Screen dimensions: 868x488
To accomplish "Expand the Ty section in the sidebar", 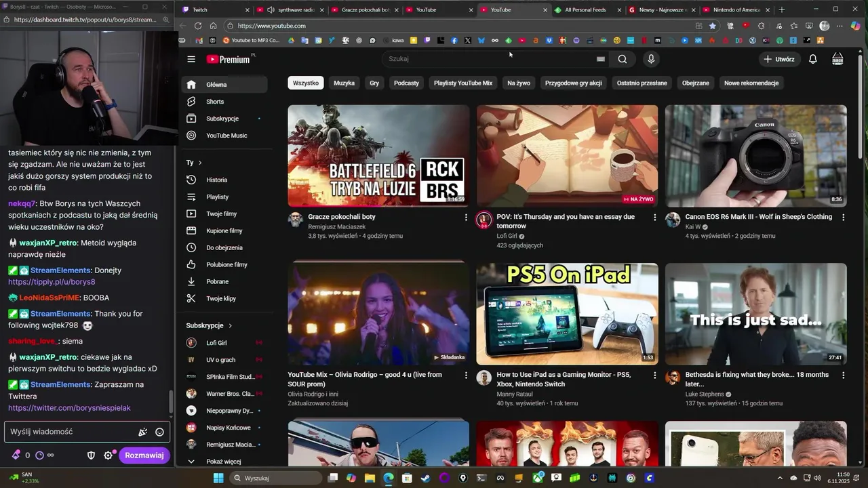I will [x=194, y=163].
